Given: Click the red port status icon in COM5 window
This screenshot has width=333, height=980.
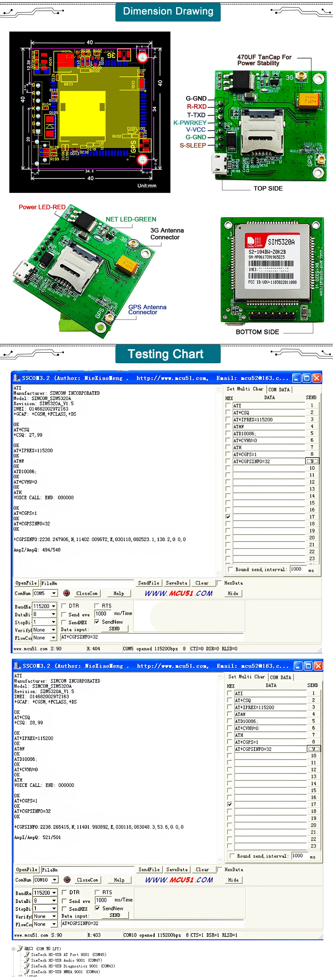Looking at the screenshot, I should 67,593.
